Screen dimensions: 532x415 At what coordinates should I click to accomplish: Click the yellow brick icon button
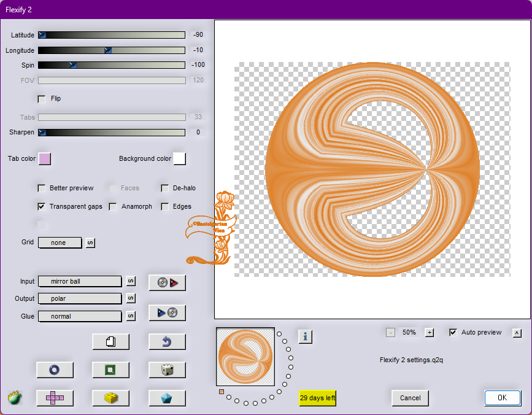coord(110,398)
